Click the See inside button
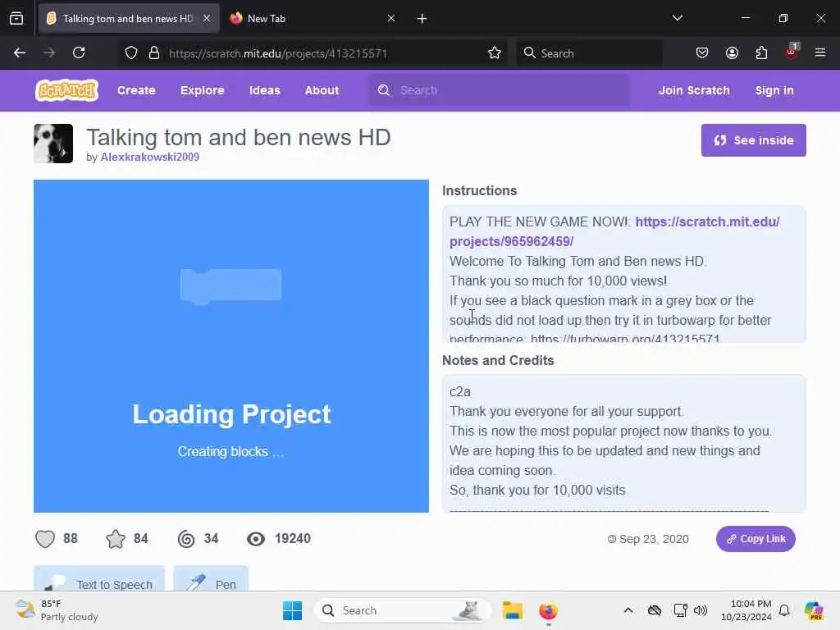 pyautogui.click(x=753, y=140)
